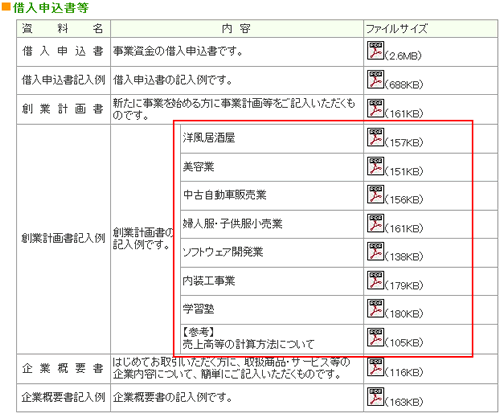Viewport: 500px width, 414px height.
Task: Open the 婦人服・子供服小売業 PDF icon
Action: coord(375,223)
